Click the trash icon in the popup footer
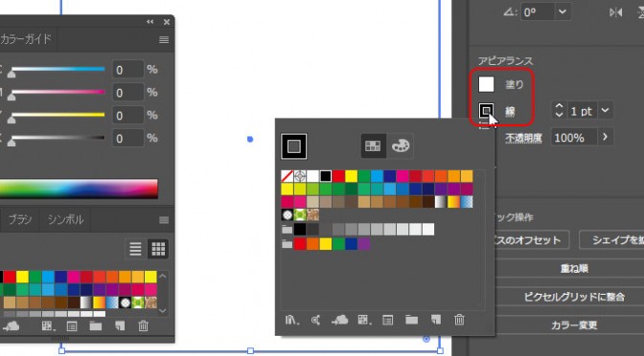The width and height of the screenshot is (644, 356). pyautogui.click(x=459, y=320)
